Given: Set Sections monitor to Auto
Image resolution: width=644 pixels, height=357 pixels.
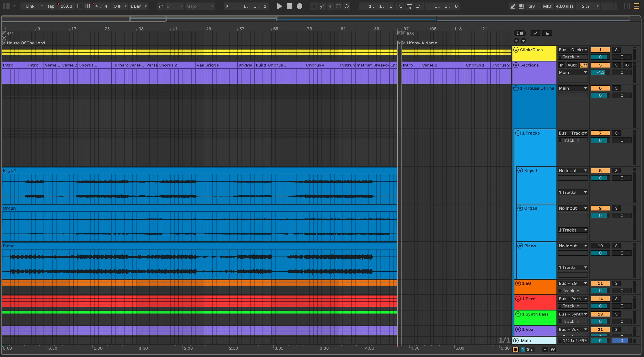Looking at the screenshot, I should point(572,65).
